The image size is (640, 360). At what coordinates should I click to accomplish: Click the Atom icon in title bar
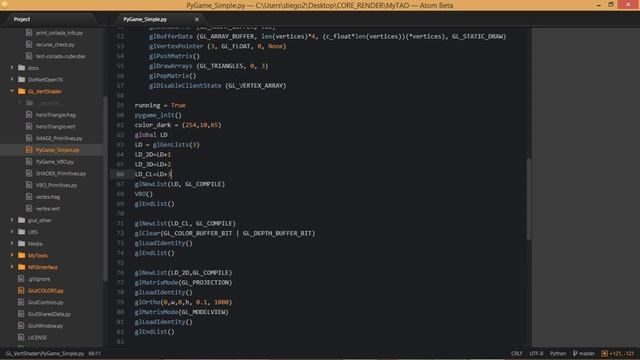click(x=4, y=5)
